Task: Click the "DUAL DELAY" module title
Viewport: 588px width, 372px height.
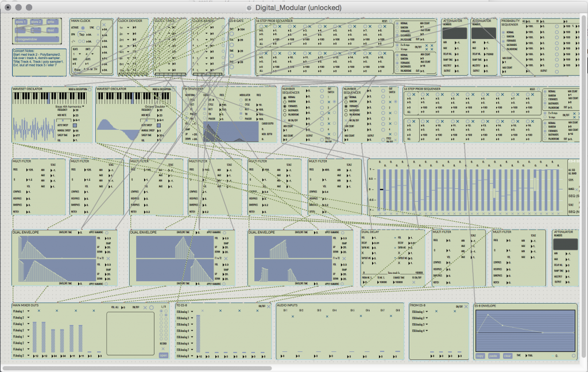Action: [x=370, y=232]
